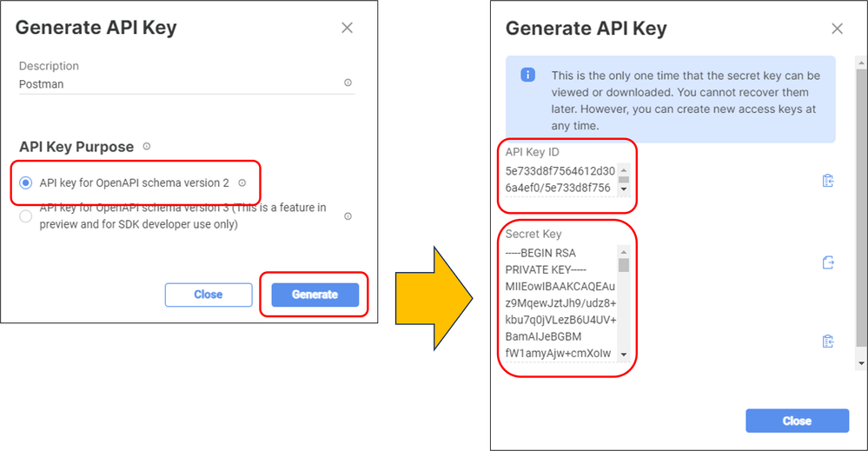868x451 pixels.
Task: Export the Secret Key to a file
Action: [x=827, y=262]
